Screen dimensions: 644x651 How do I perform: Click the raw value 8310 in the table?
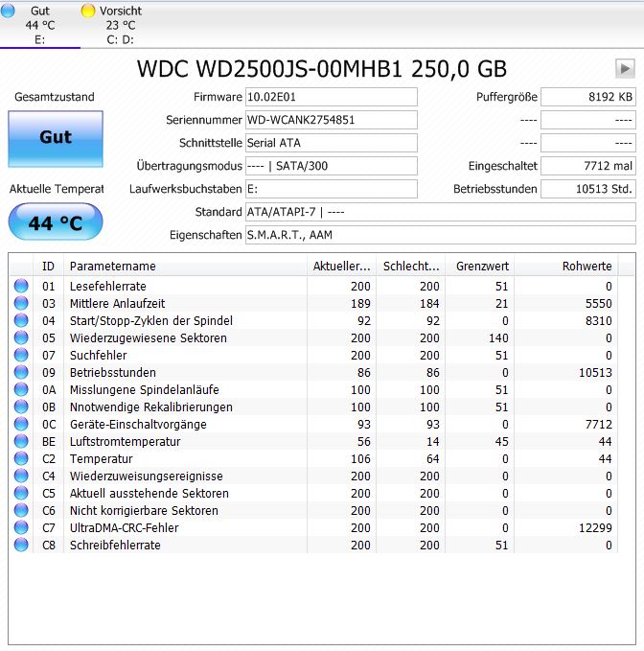tap(598, 320)
